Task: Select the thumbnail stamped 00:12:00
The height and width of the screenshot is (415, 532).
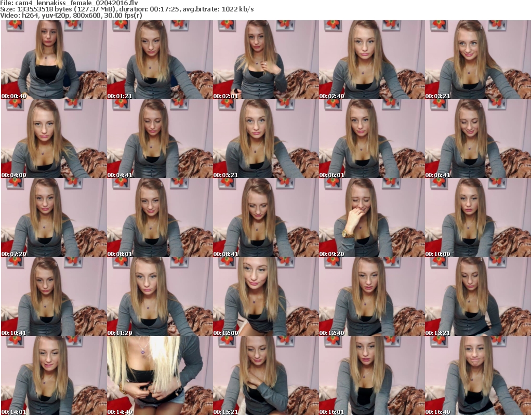Action: tap(265, 297)
